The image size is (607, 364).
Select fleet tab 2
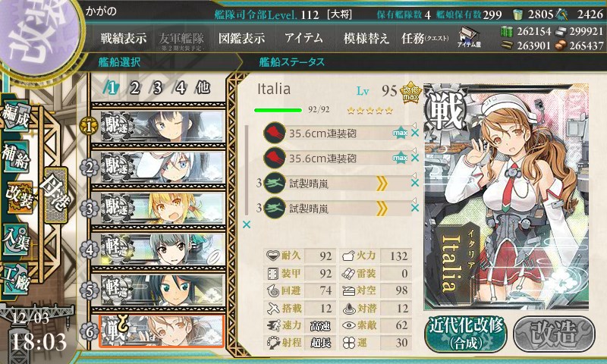[x=134, y=88]
